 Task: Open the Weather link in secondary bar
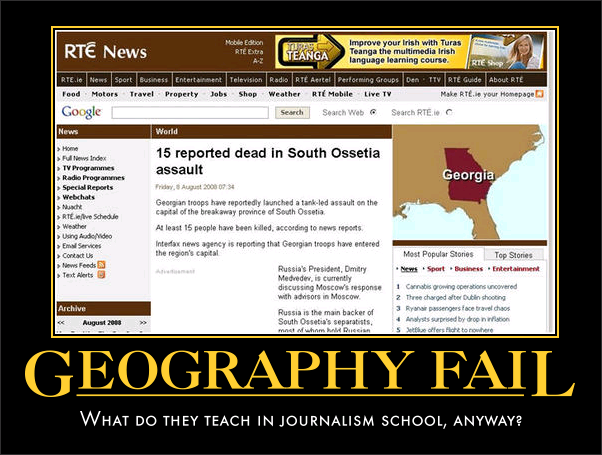pos(284,94)
